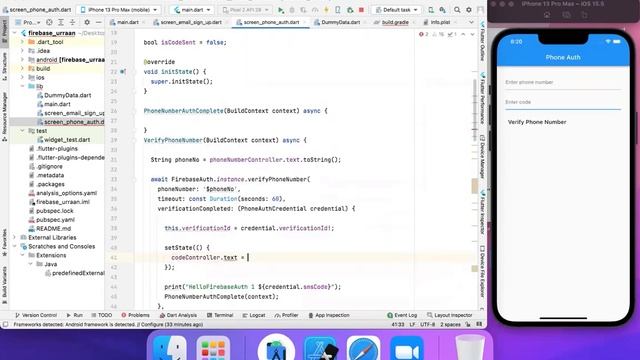Hide the Project panel with minus icon
This screenshot has height=360, width=640.
99,22
